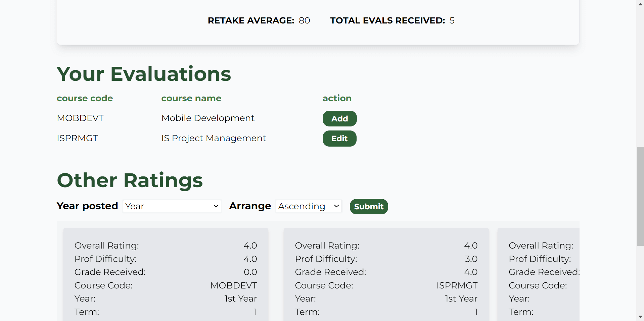Click the Other Ratings heading

point(130,180)
